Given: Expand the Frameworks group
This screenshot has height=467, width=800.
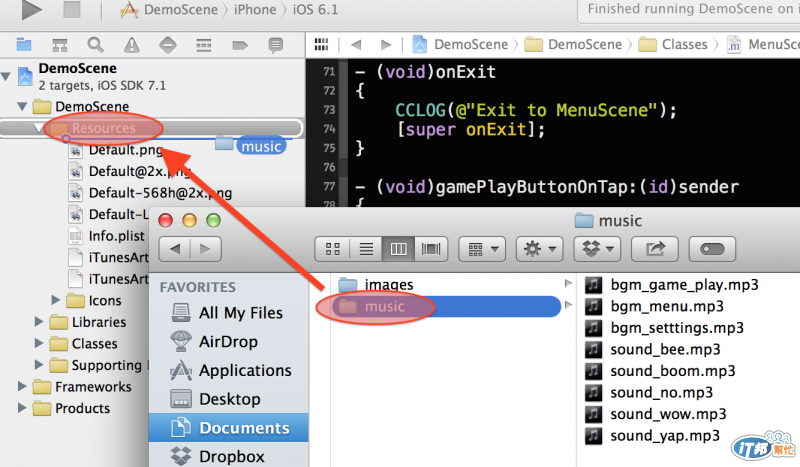Looking at the screenshot, I should [22, 386].
